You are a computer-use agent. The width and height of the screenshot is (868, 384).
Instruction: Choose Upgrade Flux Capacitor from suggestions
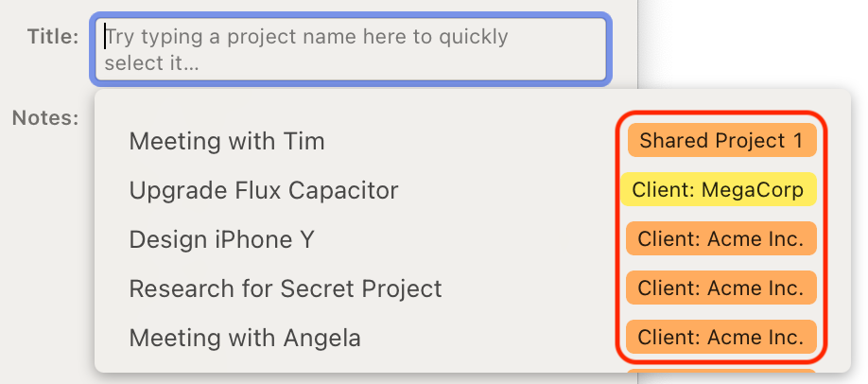point(264,191)
